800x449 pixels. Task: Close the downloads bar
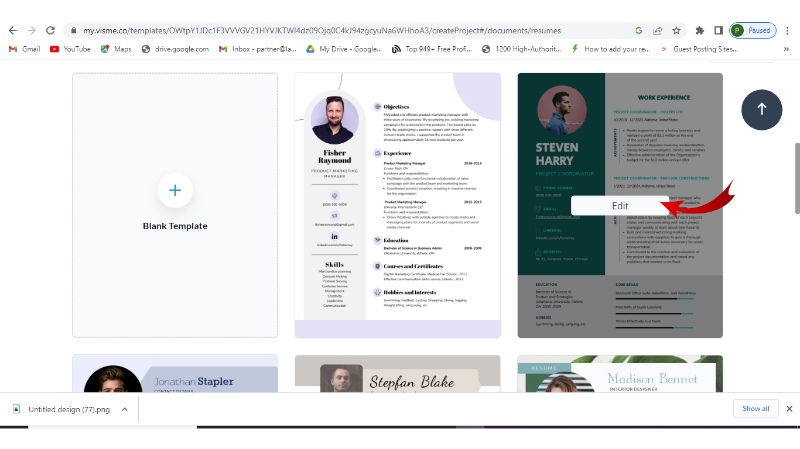coord(788,408)
